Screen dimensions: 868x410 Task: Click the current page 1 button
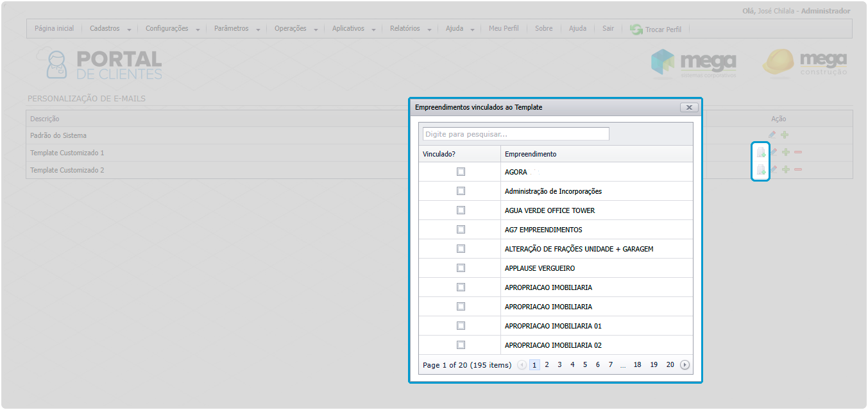click(x=534, y=365)
